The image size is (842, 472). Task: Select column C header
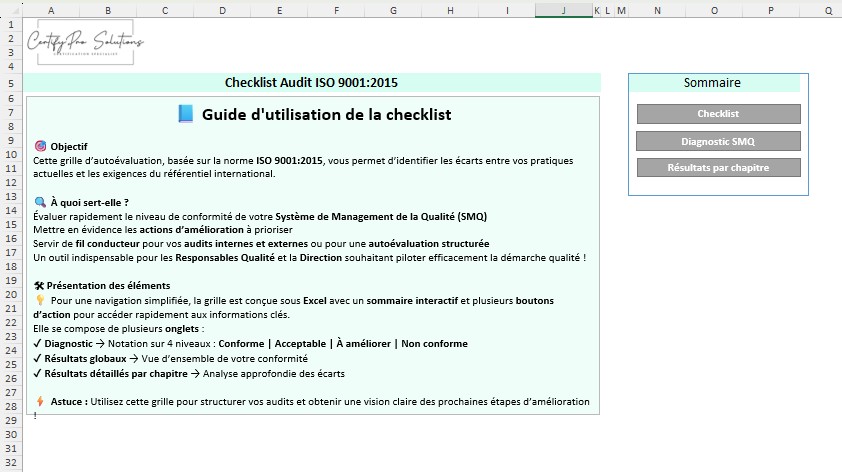click(165, 10)
